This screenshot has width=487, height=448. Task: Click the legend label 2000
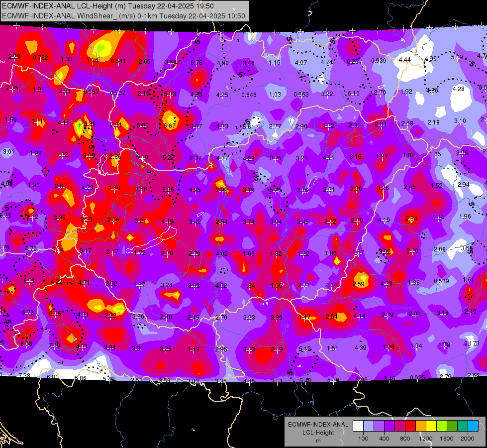[x=468, y=439]
